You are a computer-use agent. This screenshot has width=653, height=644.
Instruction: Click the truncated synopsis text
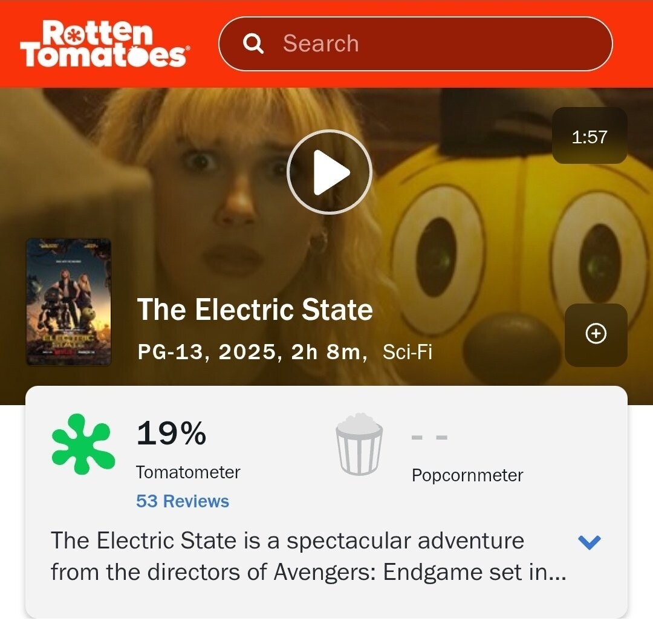pos(308,556)
